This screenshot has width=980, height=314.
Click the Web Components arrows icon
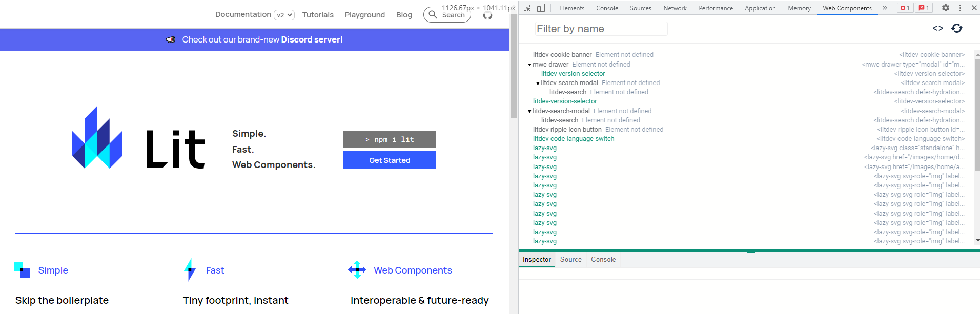tap(357, 270)
